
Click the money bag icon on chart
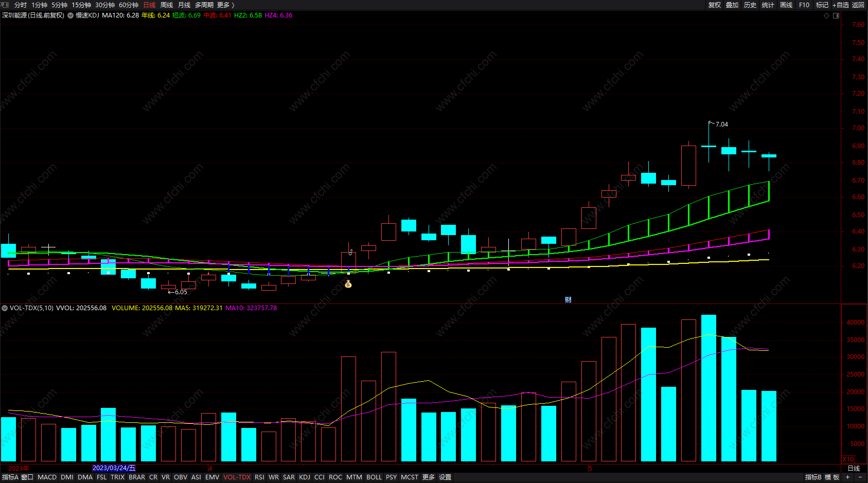point(348,284)
